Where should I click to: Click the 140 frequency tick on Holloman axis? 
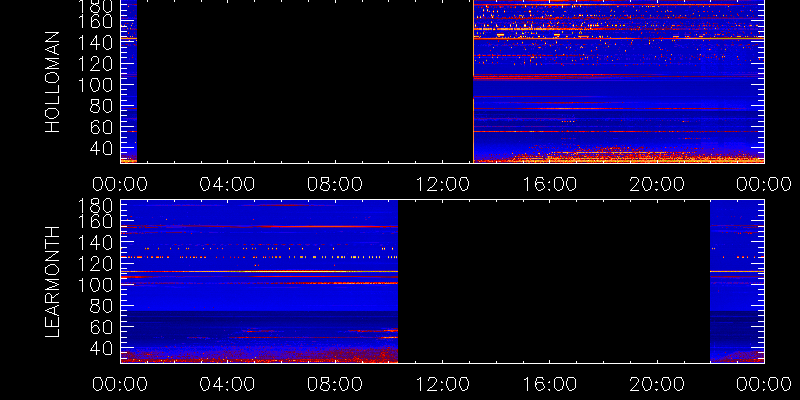pos(95,42)
